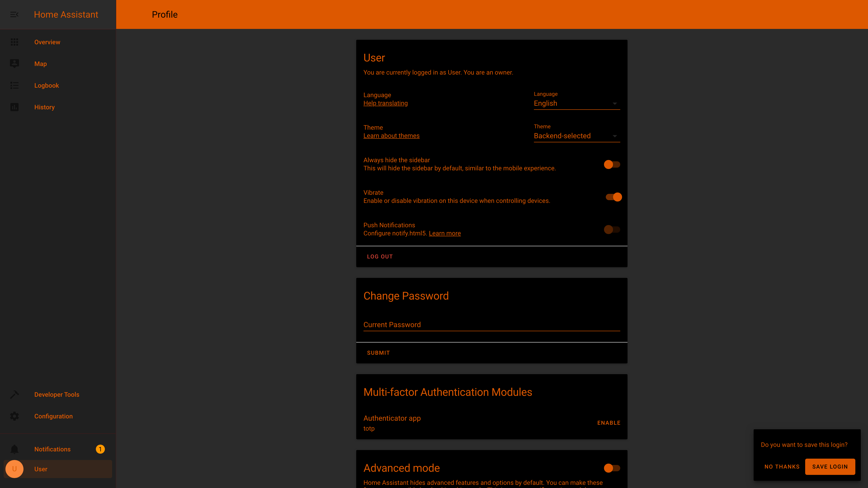The height and width of the screenshot is (488, 868).
Task: Click the Map person-pin icon
Action: pyautogui.click(x=14, y=64)
